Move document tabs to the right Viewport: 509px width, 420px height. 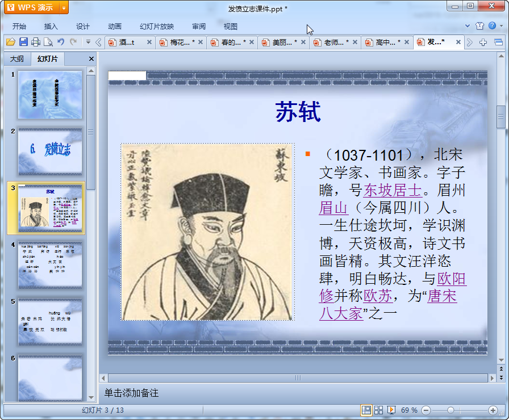point(469,42)
